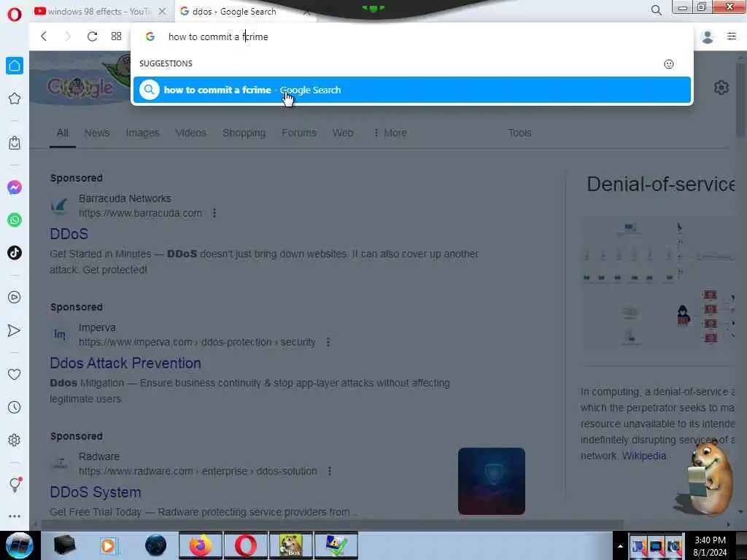
Task: Open Ddos Attack Prevention link
Action: click(x=125, y=363)
